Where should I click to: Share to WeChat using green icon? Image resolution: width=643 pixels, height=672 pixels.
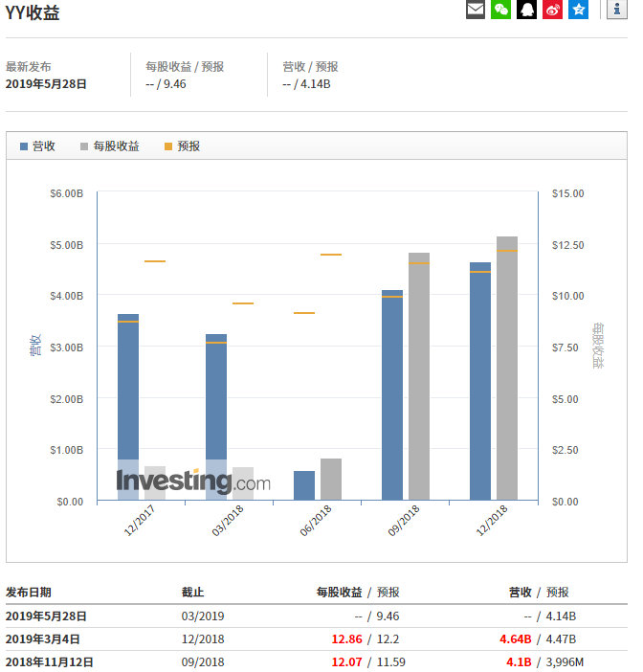501,10
